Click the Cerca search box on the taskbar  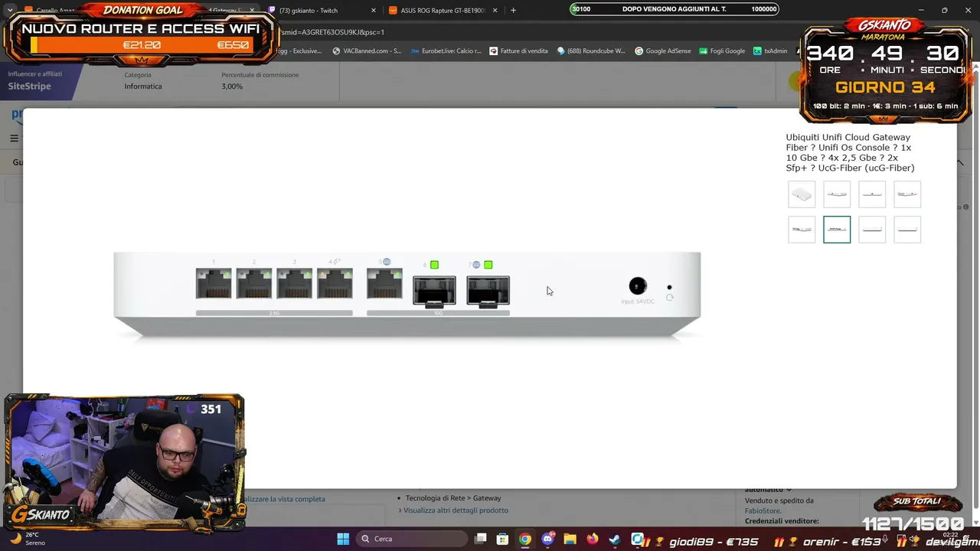point(413,539)
